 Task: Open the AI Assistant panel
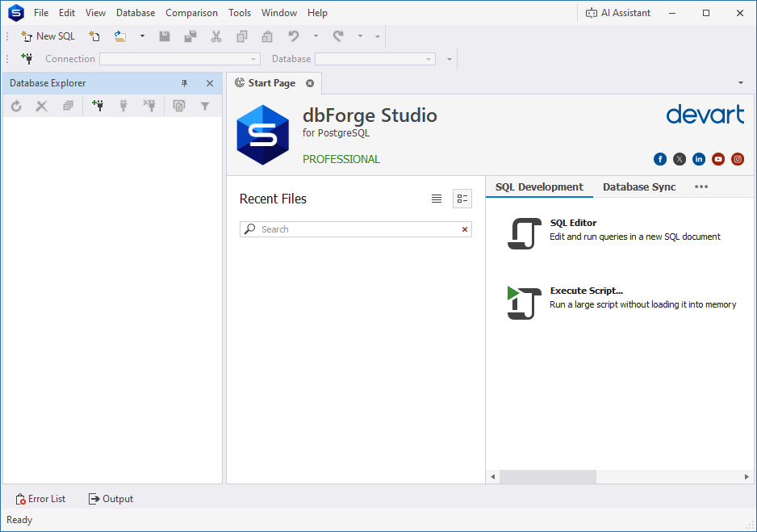618,12
